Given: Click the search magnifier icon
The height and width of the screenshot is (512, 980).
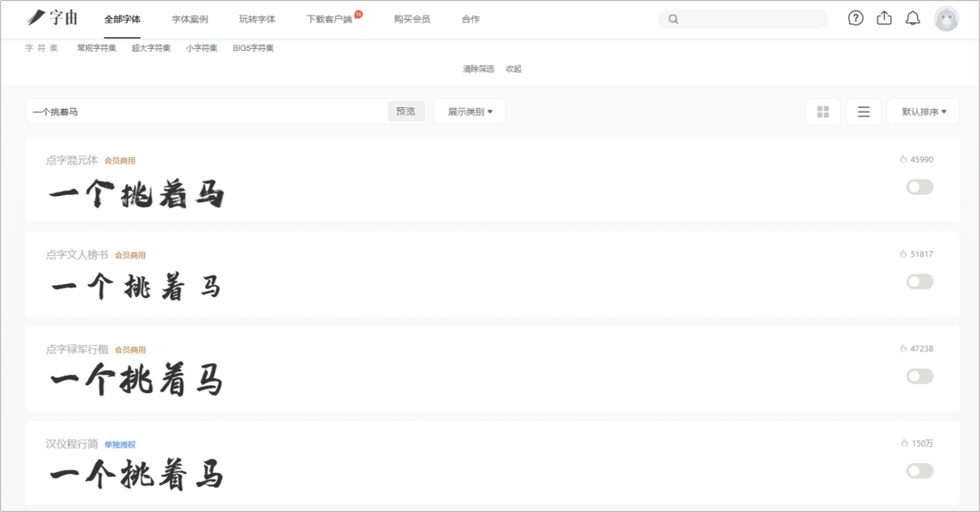Looking at the screenshot, I should (673, 19).
